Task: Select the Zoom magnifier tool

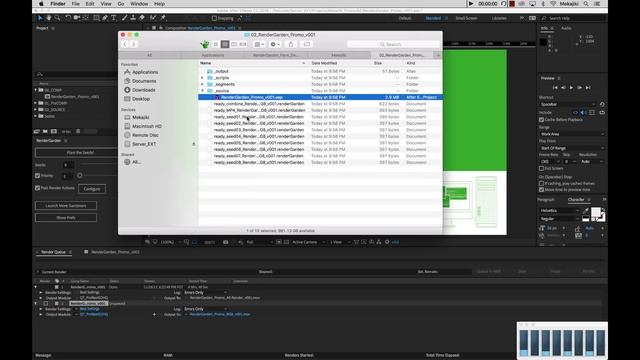Action: (57, 18)
